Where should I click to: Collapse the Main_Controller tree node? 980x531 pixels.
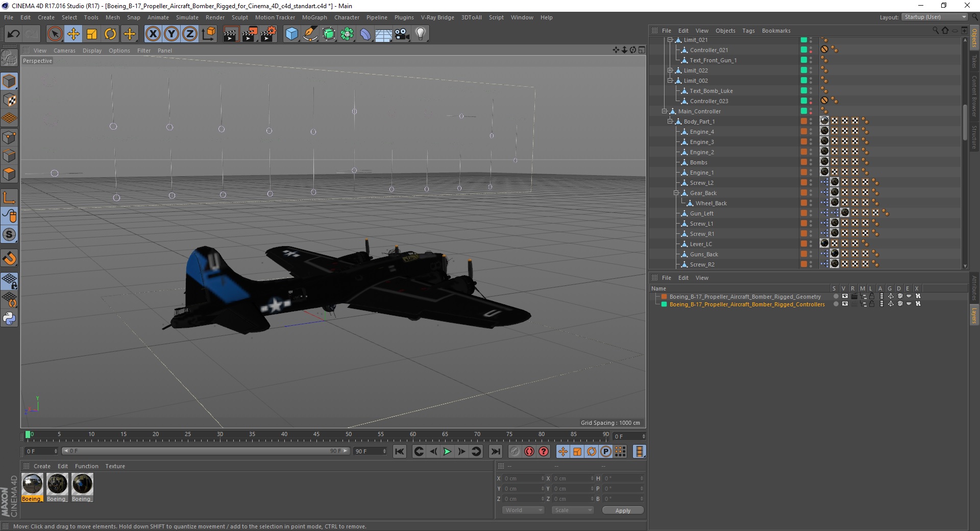[x=664, y=111]
